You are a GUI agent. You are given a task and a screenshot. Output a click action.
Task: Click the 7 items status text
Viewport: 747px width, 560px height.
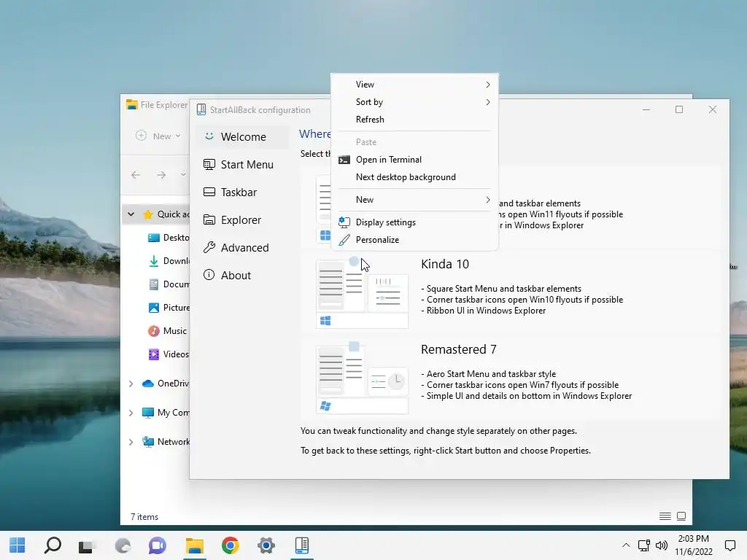click(144, 517)
